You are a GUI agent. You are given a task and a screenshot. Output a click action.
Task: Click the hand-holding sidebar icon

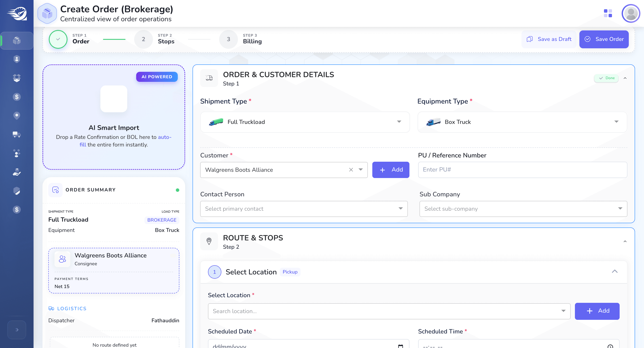point(17,172)
